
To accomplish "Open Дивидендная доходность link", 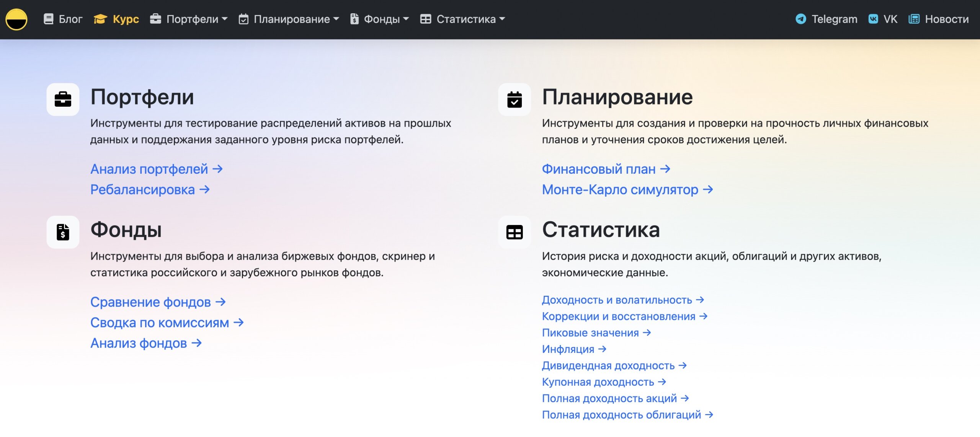I will 614,366.
